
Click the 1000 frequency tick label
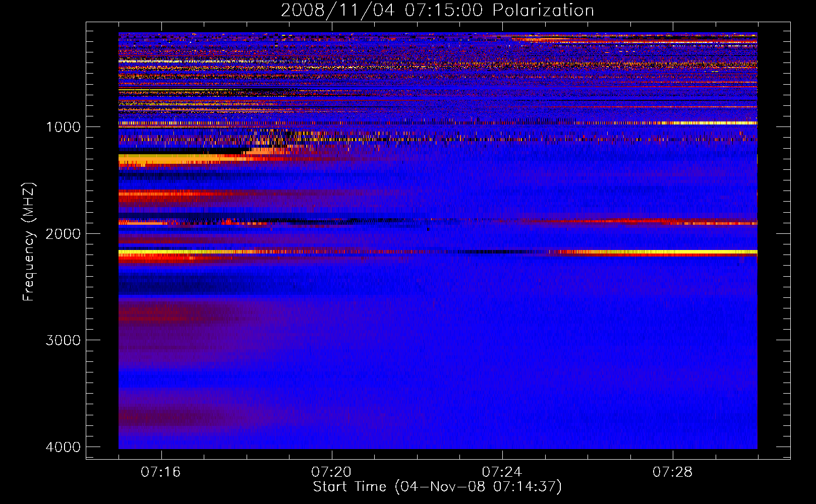tap(63, 127)
